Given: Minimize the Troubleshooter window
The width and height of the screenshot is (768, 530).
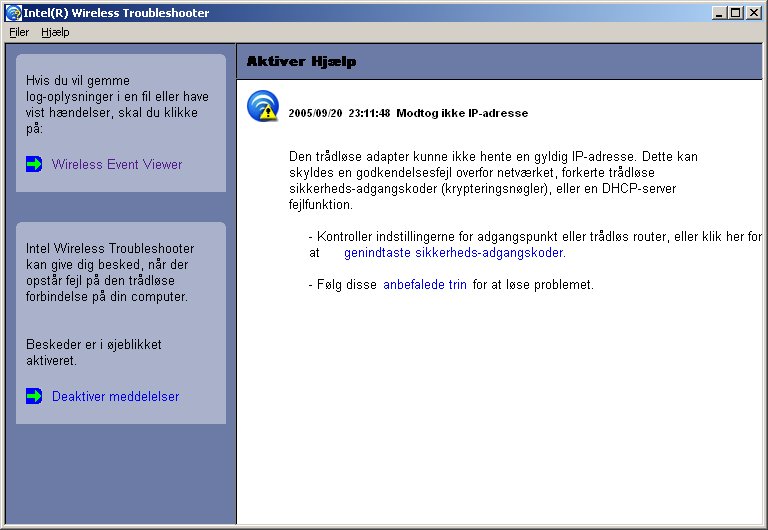Looking at the screenshot, I should (x=719, y=13).
